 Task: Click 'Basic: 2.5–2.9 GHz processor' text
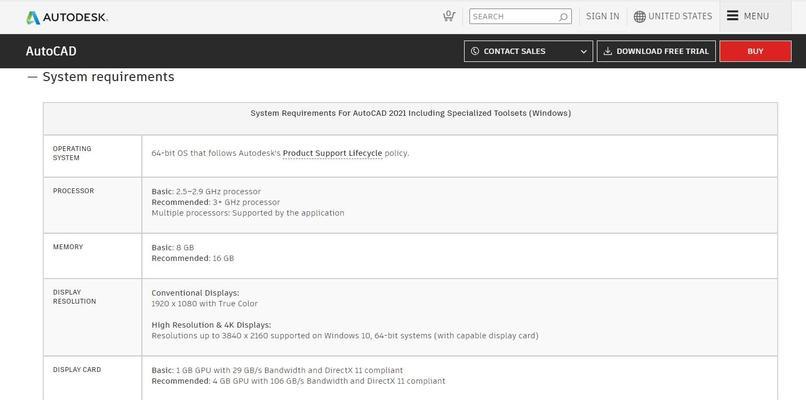click(206, 191)
